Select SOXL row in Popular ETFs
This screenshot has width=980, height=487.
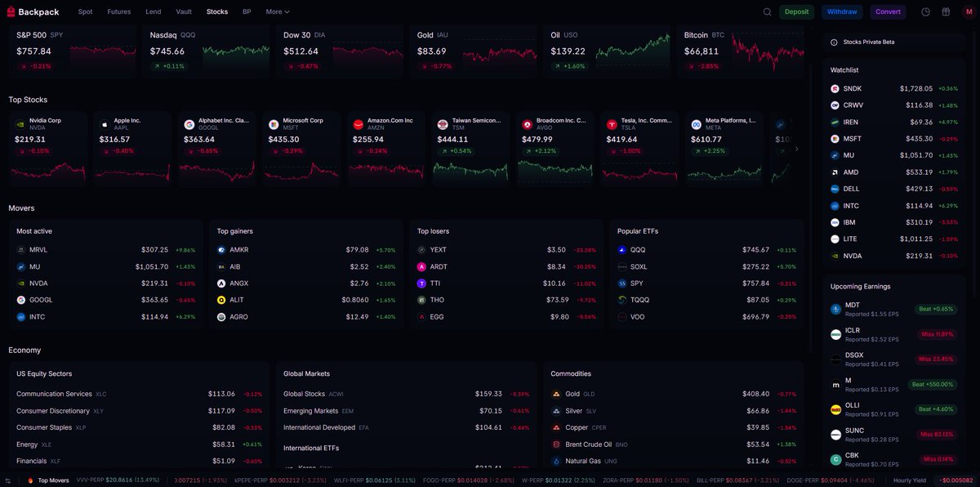[706, 266]
